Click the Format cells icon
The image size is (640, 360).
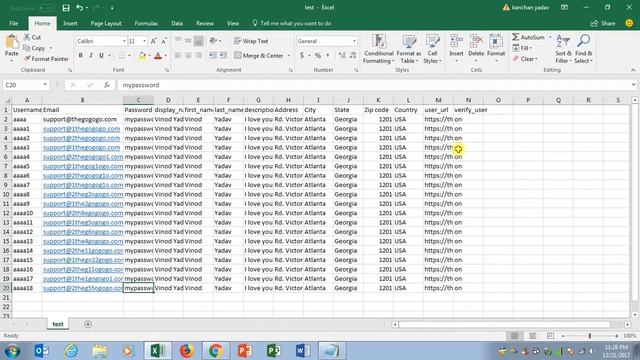pyautogui.click(x=496, y=42)
